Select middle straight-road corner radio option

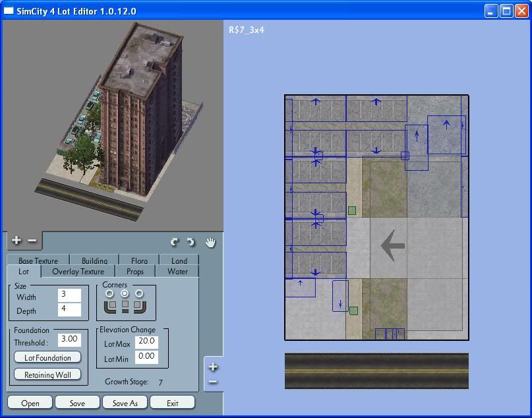coord(125,293)
